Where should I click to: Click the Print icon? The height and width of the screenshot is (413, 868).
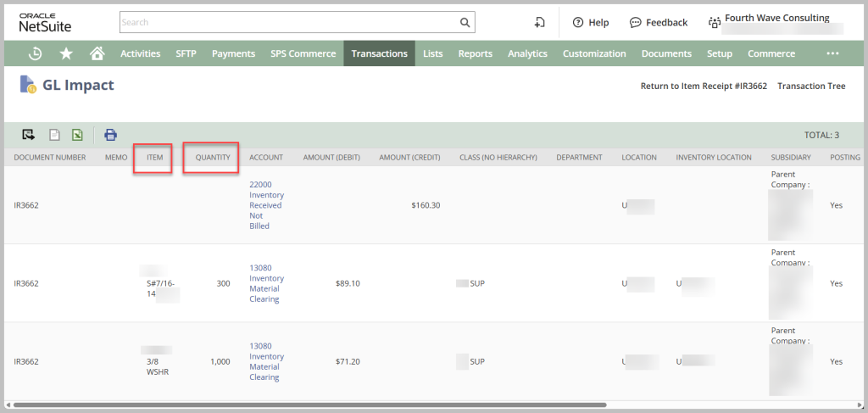[111, 135]
